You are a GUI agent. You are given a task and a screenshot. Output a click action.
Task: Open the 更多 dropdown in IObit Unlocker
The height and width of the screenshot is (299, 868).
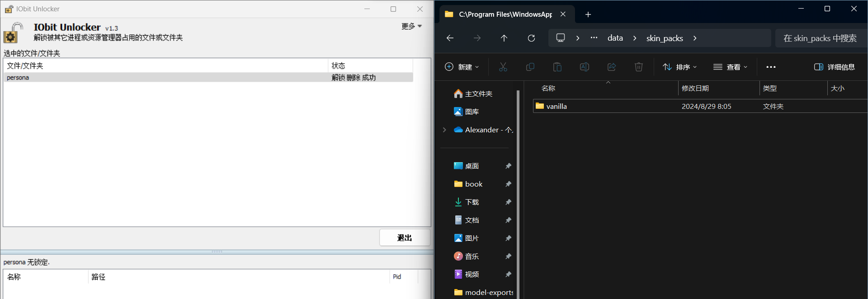(411, 26)
